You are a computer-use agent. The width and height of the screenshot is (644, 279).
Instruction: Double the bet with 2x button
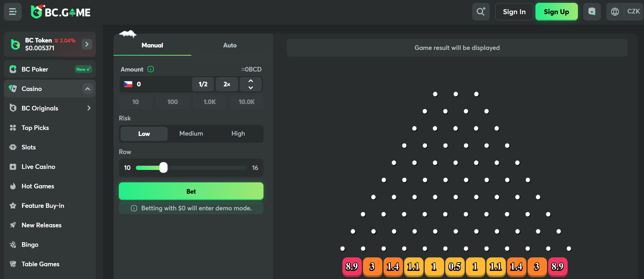(x=227, y=84)
